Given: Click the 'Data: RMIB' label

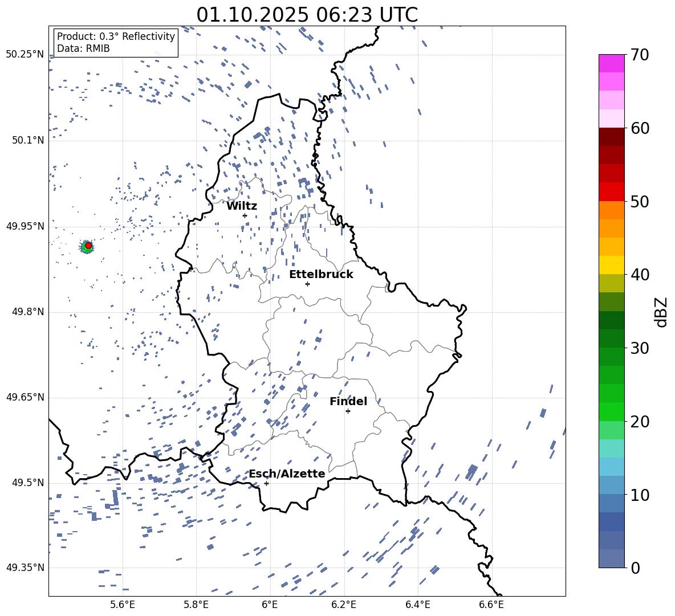Looking at the screenshot, I should click(83, 48).
